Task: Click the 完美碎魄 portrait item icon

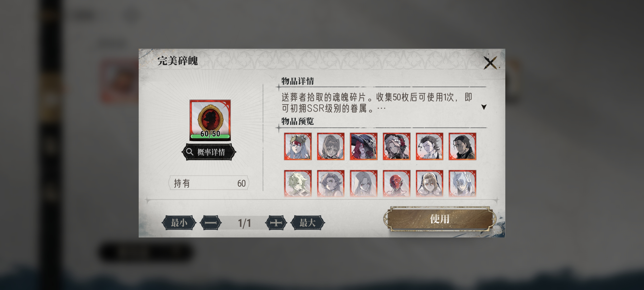Action: [x=210, y=120]
